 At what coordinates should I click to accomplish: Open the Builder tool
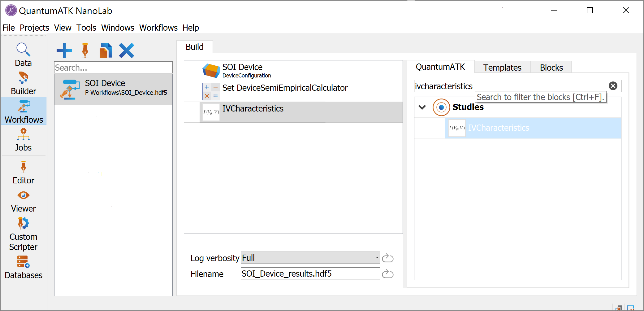tap(24, 83)
